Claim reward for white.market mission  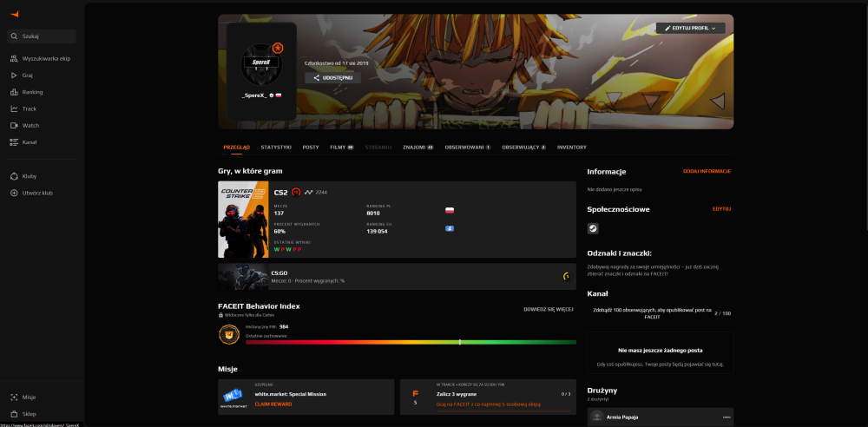[273, 404]
